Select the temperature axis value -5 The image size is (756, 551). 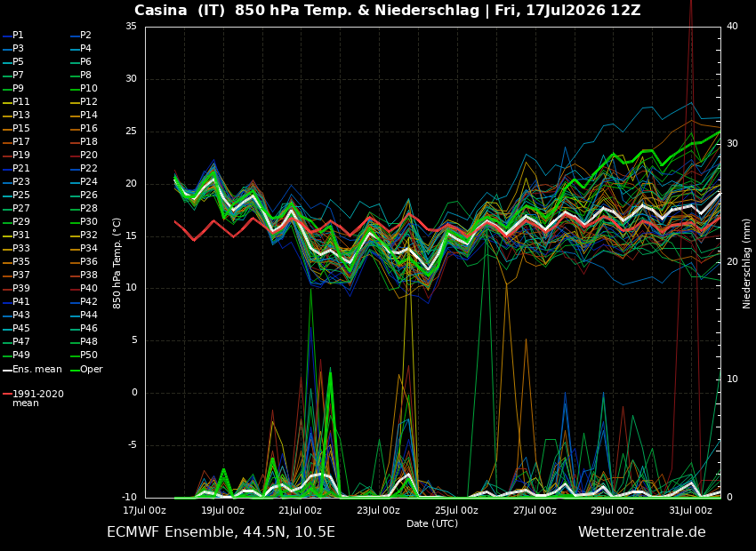coord(132,444)
